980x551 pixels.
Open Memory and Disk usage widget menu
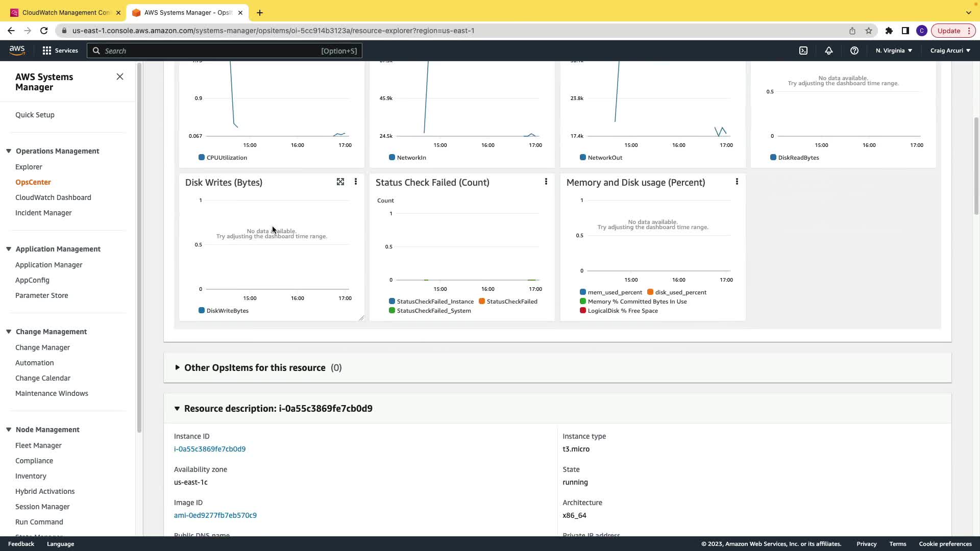click(737, 182)
